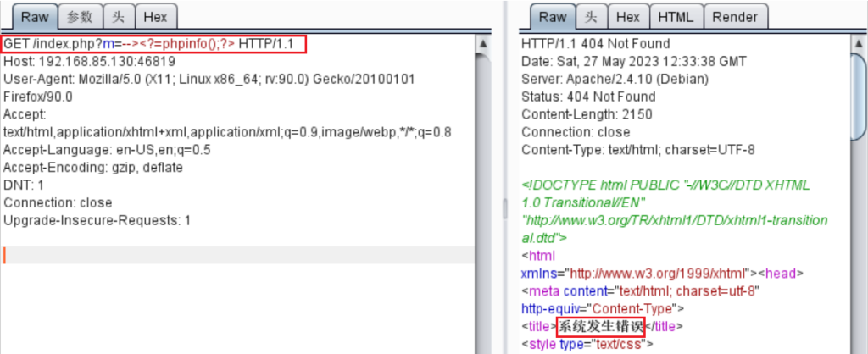Click the xmlns w3.org/1999/xhtml attribute
The image size is (868, 354).
click(x=636, y=274)
